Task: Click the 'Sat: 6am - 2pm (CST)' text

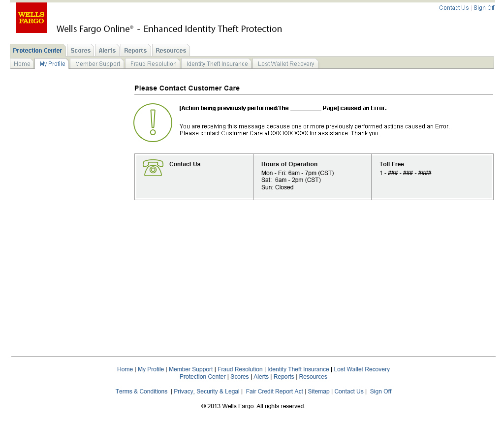Action: (291, 180)
